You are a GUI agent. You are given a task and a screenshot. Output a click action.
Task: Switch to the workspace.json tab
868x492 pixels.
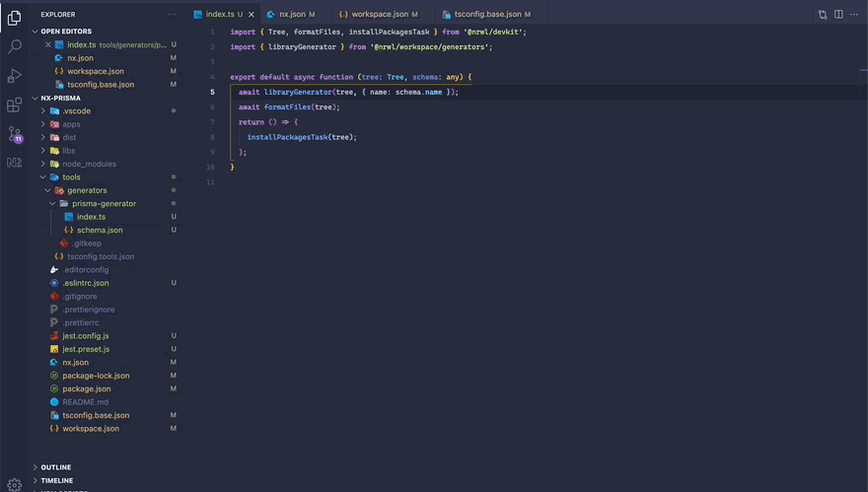pos(380,15)
